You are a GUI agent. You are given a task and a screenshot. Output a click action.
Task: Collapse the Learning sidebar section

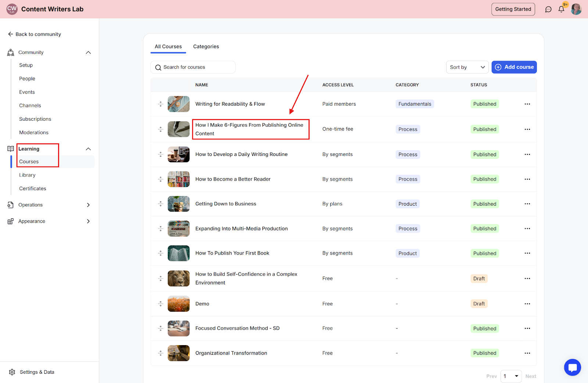[88, 149]
